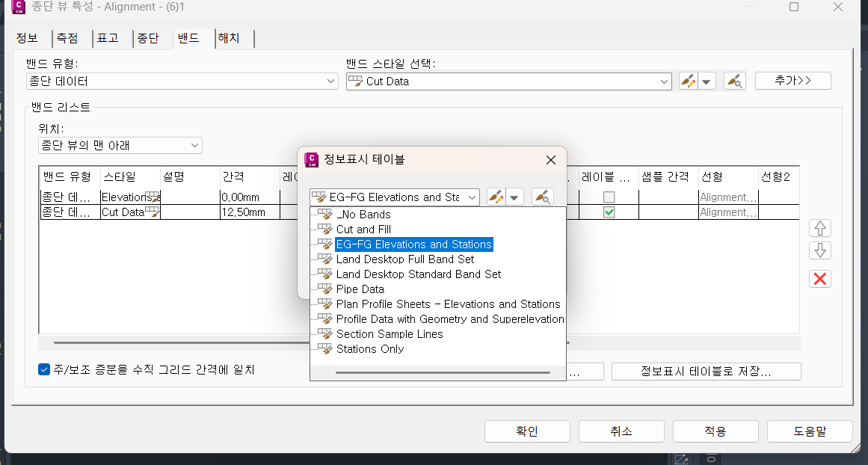Click style icon in Cut Data row
Viewport: 868px width, 465px height.
click(x=152, y=212)
